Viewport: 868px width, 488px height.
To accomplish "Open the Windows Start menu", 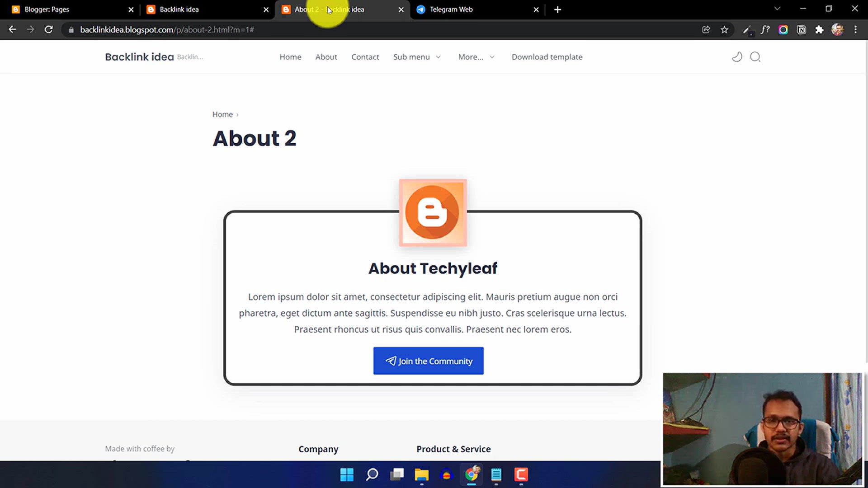I will [347, 474].
